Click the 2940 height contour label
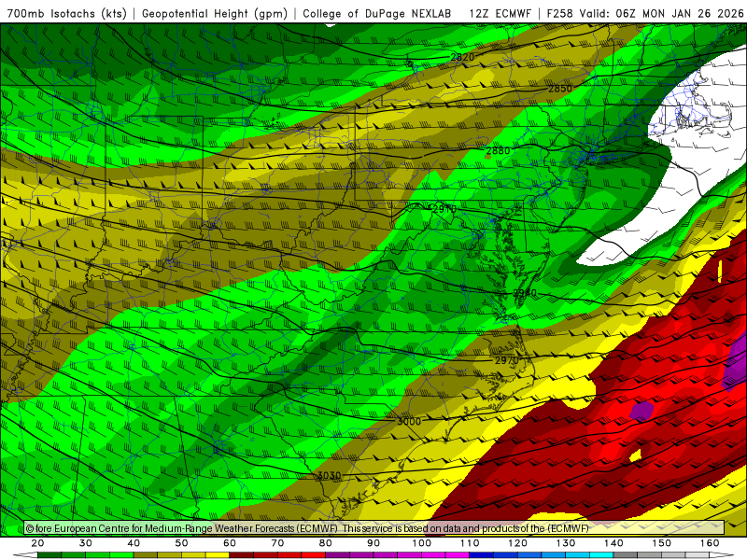747x560 pixels. pos(525,293)
